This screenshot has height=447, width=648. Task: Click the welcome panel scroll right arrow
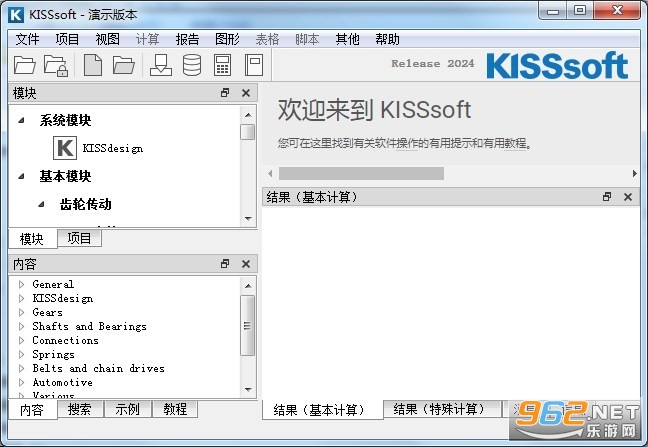[634, 173]
